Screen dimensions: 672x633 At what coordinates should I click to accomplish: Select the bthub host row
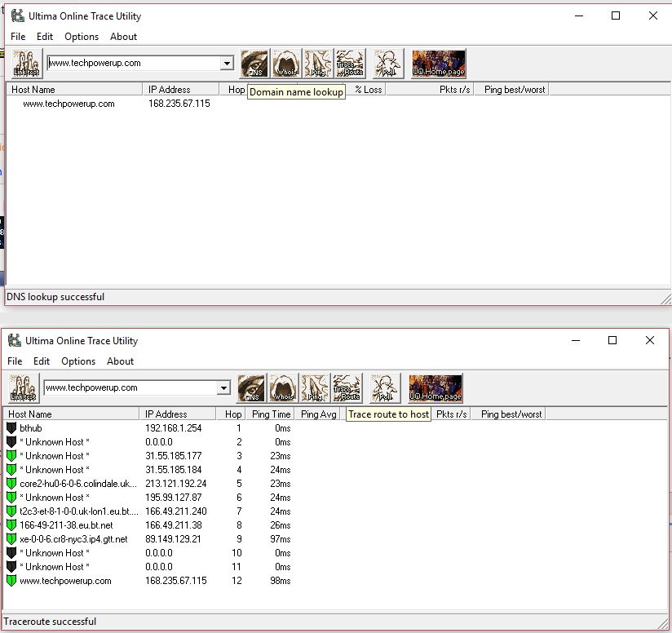(x=31, y=428)
